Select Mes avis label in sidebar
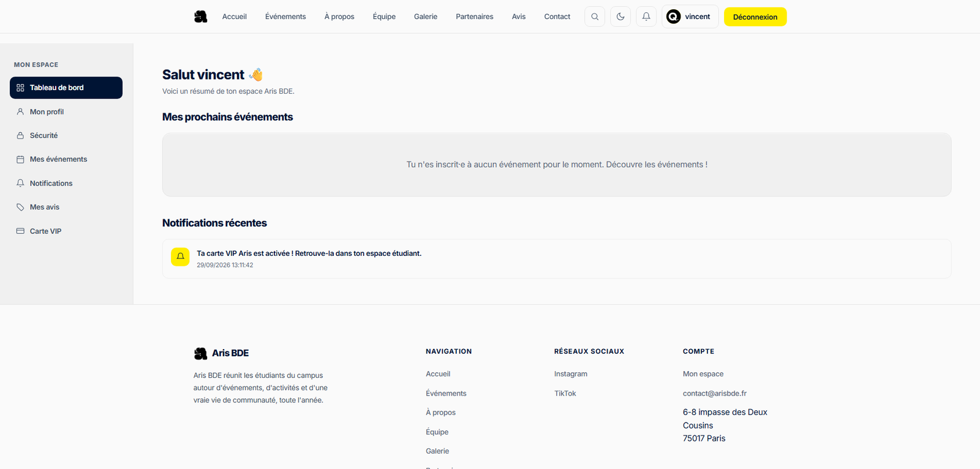980x469 pixels. [x=45, y=208]
